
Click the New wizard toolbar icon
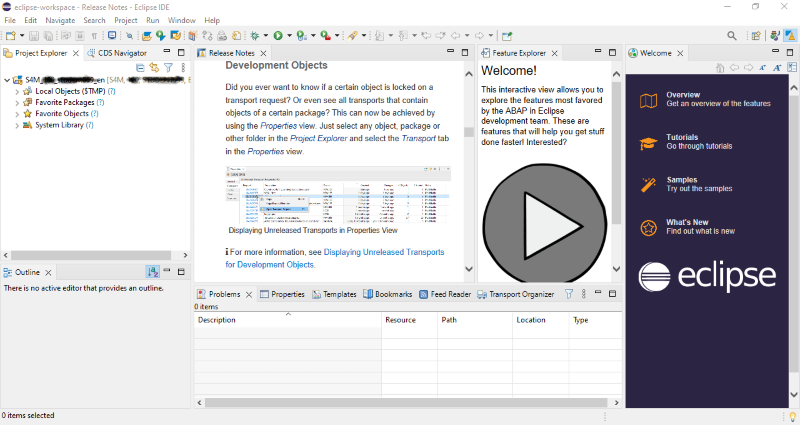10,36
